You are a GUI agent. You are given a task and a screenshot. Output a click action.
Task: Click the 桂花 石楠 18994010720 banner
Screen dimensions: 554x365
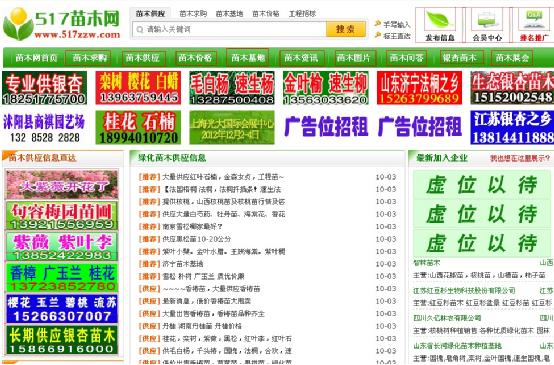tap(138, 128)
